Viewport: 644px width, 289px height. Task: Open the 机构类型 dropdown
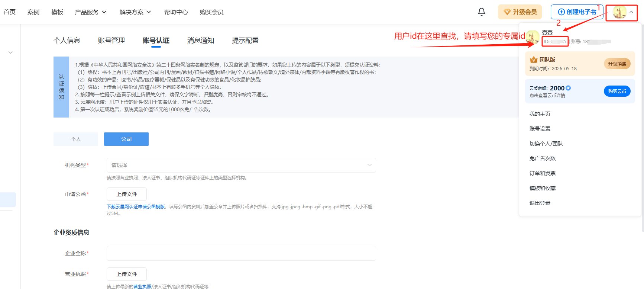pyautogui.click(x=241, y=165)
